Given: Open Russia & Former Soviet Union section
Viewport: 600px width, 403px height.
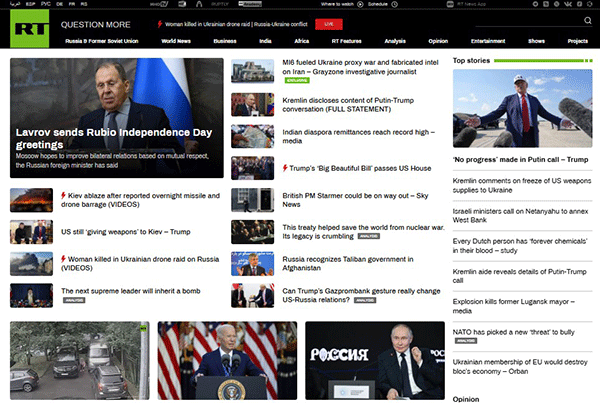Looking at the screenshot, I should point(102,41).
